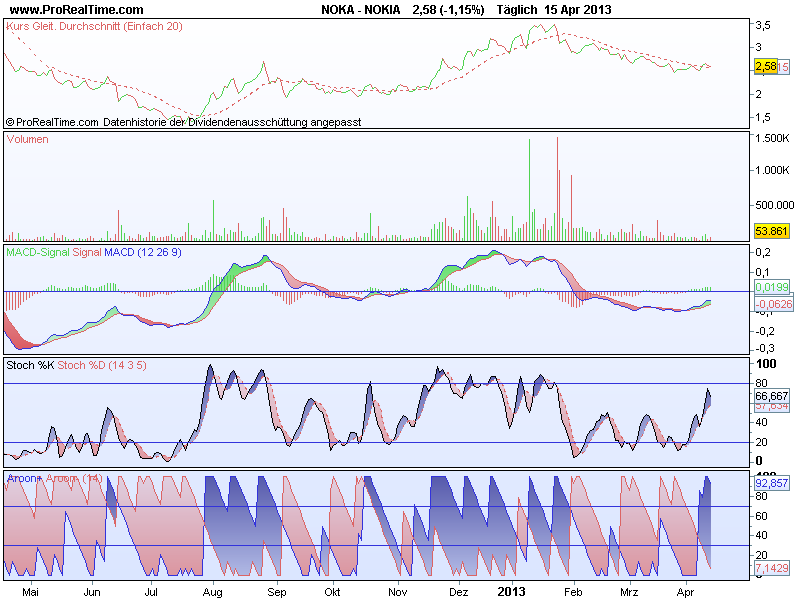Click the Apr month label on time axis
The height and width of the screenshot is (600, 800).
[x=685, y=592]
